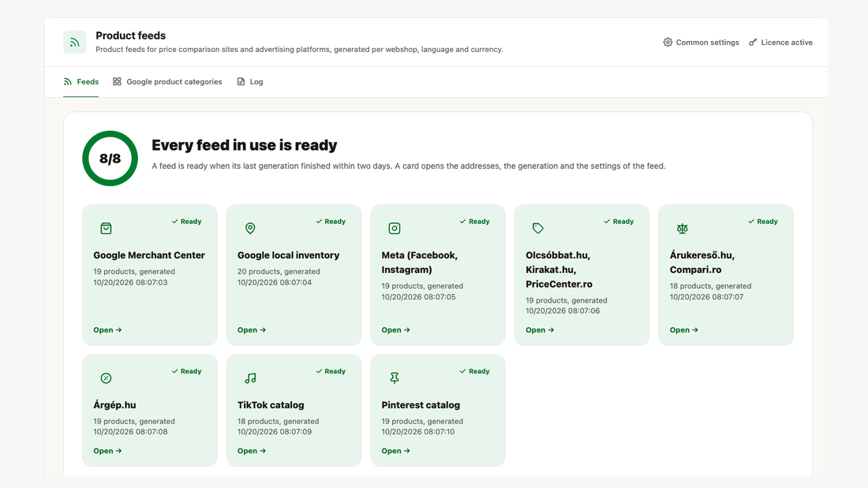Click the Google local inventory map pin icon
This screenshot has height=488, width=868.
(250, 228)
